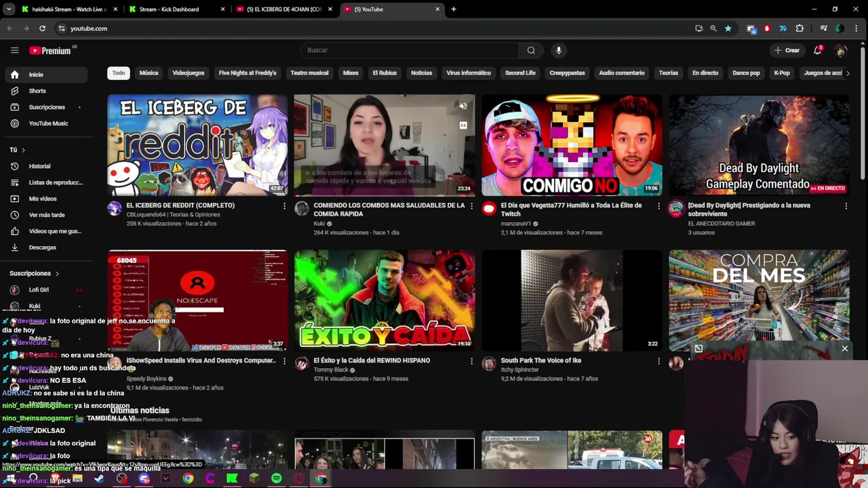Select Five Nights at Freddy's chip
Screen dimensions: 868x488
(248, 73)
